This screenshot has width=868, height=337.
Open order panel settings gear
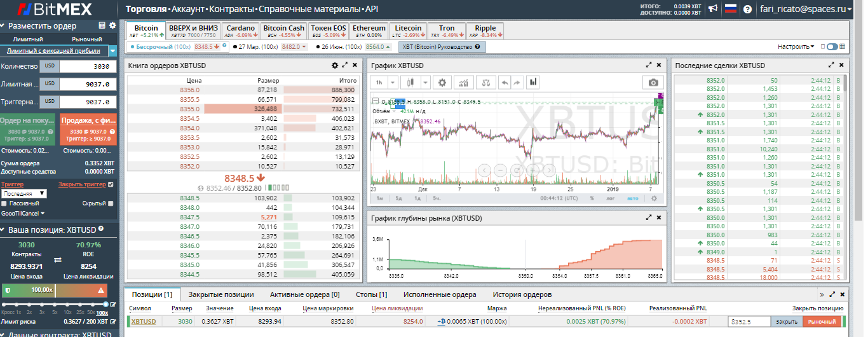112,26
